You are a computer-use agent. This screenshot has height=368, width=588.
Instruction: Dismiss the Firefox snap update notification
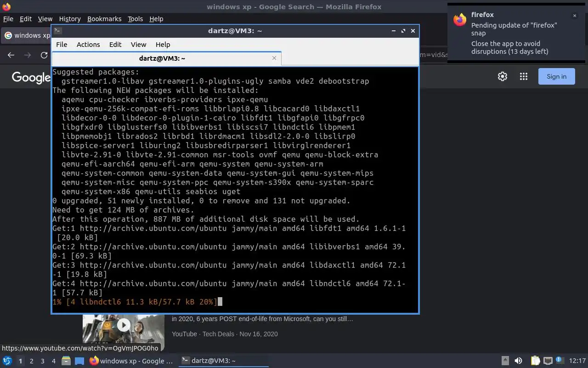click(574, 16)
